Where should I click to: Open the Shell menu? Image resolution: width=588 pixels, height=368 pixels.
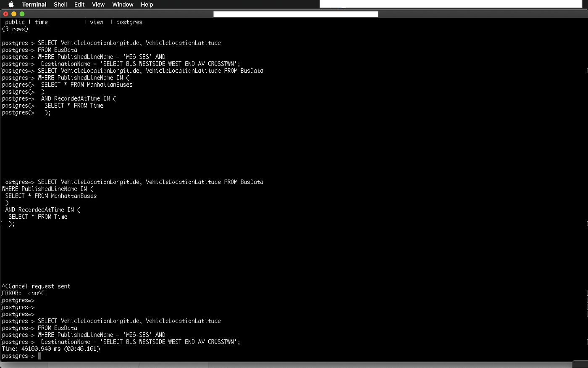60,5
